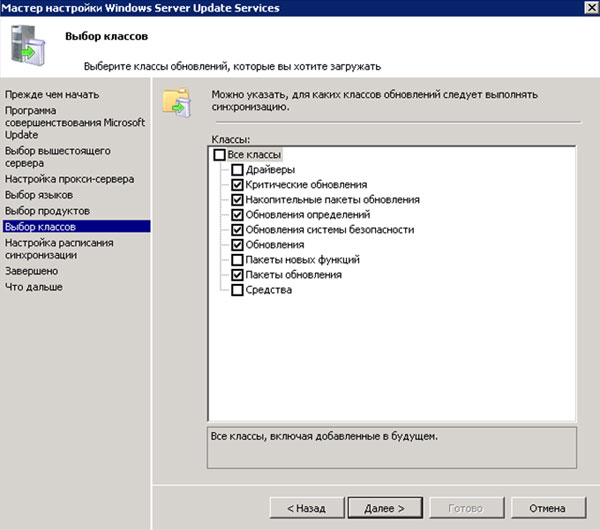
Task: Click the server icon in header
Action: point(28,45)
